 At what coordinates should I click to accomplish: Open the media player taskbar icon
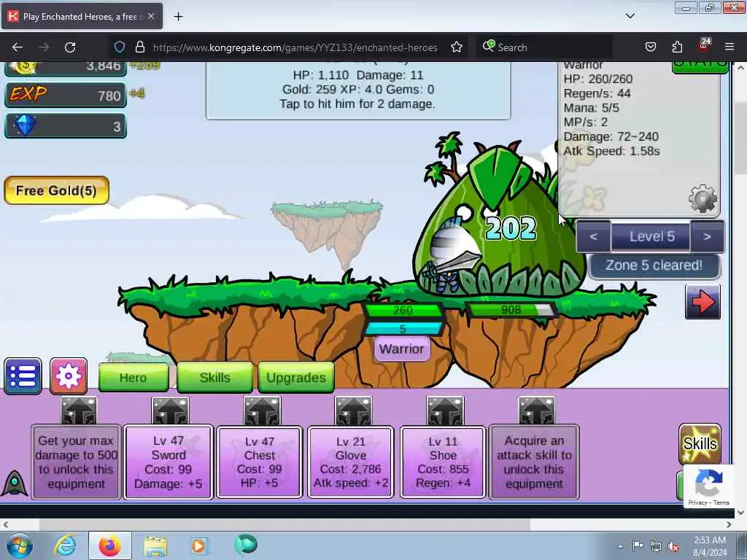(198, 546)
